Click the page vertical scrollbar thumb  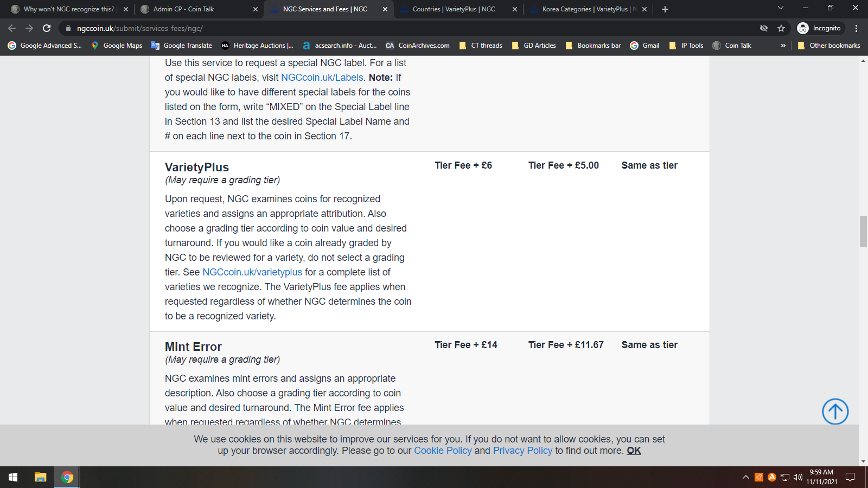[x=863, y=232]
